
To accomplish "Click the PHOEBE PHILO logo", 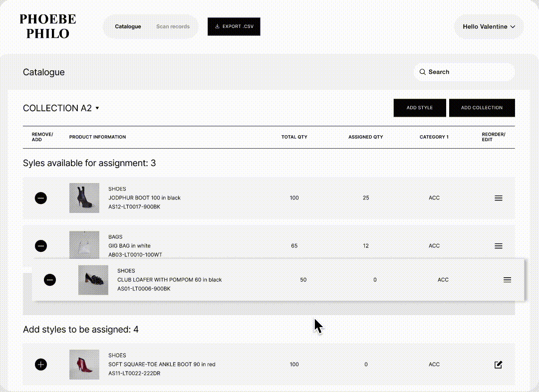I will [x=47, y=25].
